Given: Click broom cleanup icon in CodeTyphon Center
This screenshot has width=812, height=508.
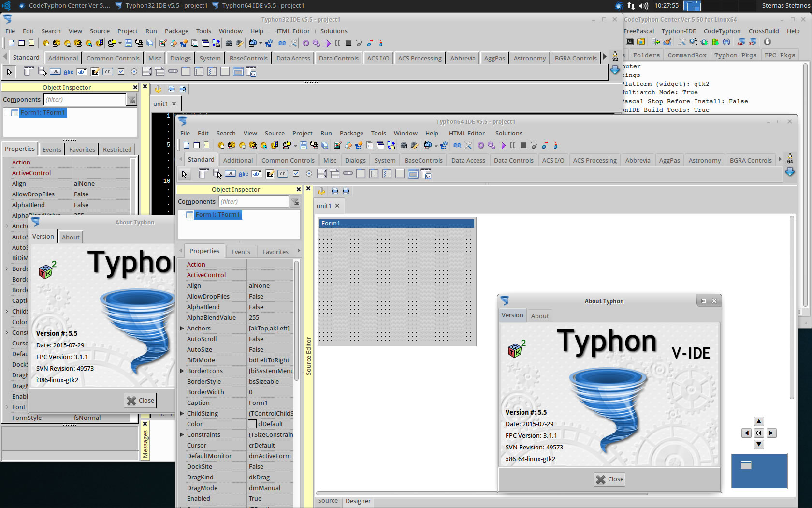Looking at the screenshot, I should [667, 42].
